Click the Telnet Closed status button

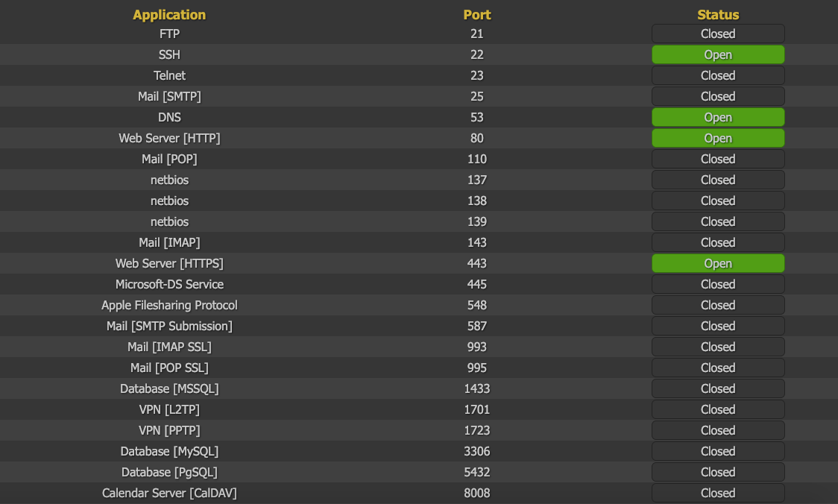coord(718,75)
